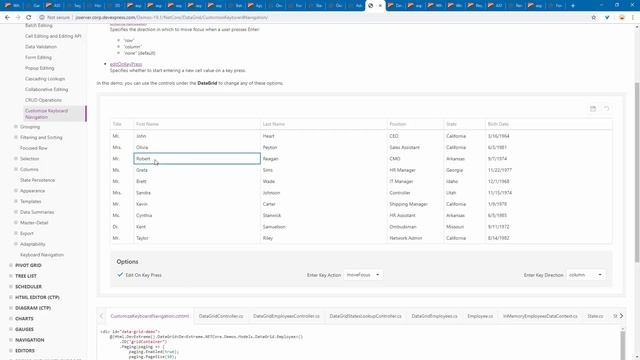Expand the Templates tree node
The image size is (640, 360).
click(x=16, y=201)
